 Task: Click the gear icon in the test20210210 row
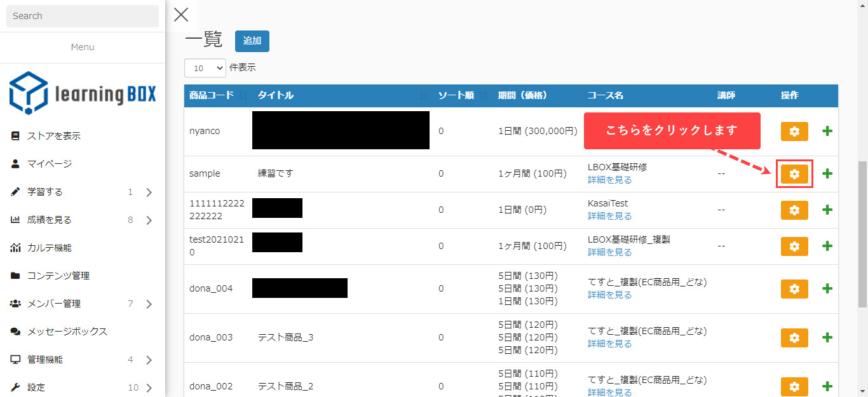click(x=794, y=246)
